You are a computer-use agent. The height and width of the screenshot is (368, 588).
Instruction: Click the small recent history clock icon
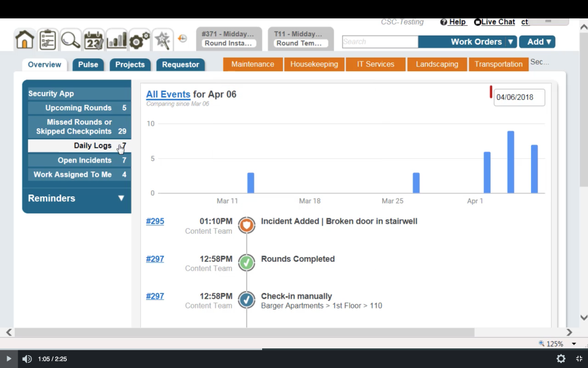[183, 38]
